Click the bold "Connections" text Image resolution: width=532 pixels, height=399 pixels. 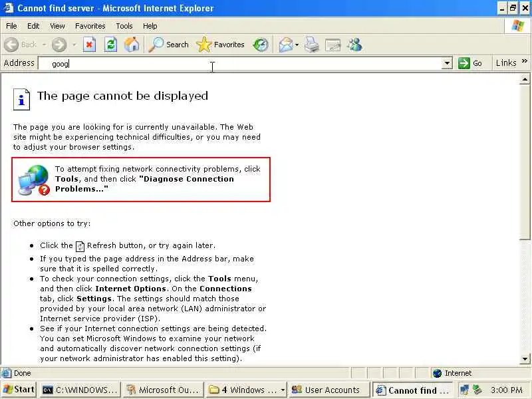(x=225, y=289)
